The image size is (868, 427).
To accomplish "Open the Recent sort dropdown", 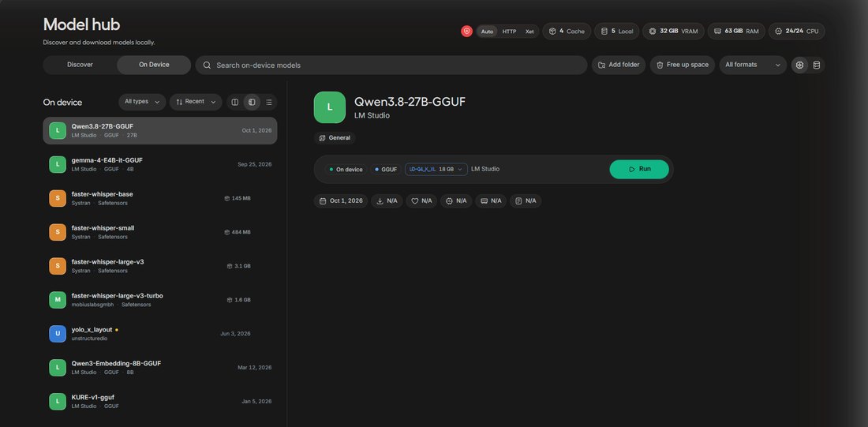I will click(x=196, y=102).
